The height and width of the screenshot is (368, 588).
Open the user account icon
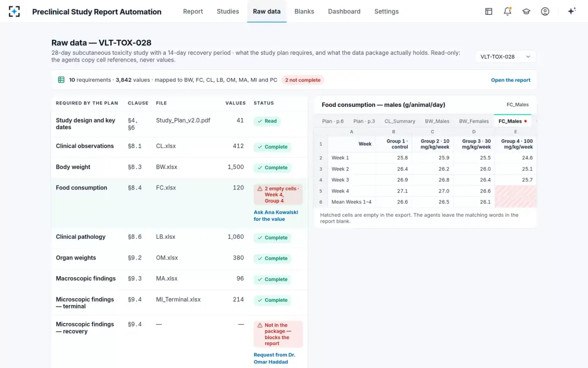click(x=545, y=11)
